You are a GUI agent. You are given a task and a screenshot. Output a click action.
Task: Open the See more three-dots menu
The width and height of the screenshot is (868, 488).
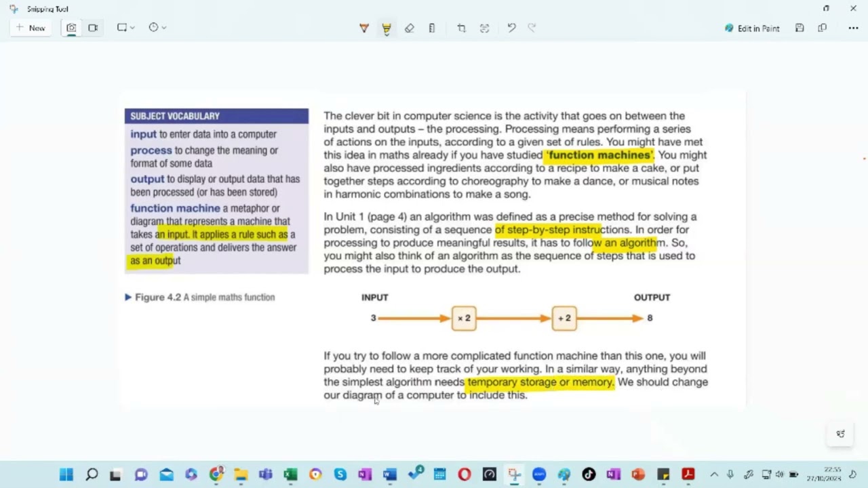(853, 28)
